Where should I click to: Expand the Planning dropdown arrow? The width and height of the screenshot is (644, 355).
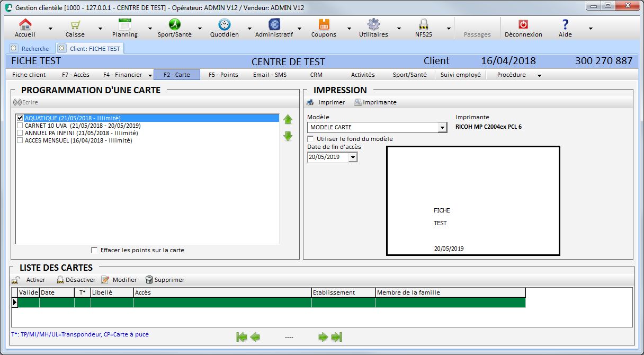(x=150, y=29)
